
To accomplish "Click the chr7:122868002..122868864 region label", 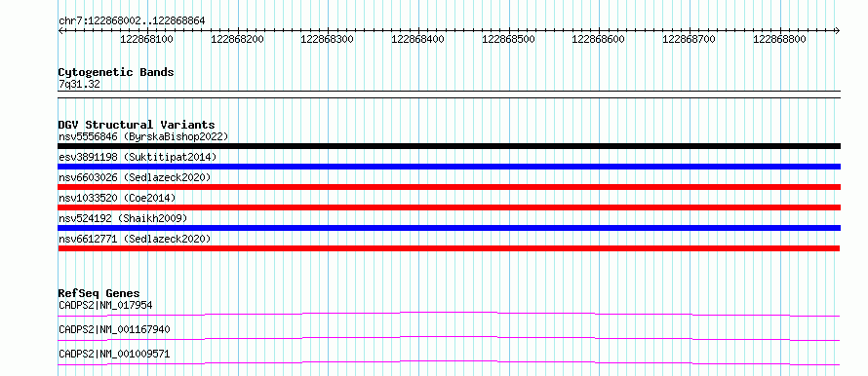I will tap(132, 20).
